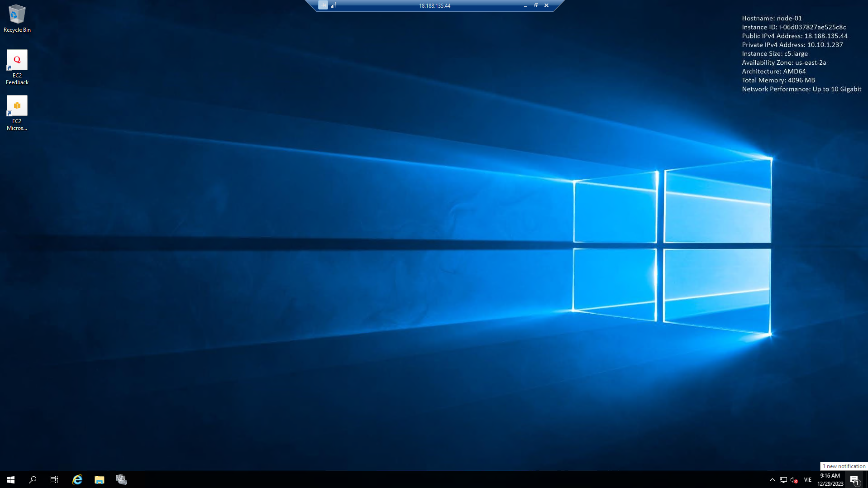
Task: Click the muted volume speaker icon
Action: click(794, 480)
